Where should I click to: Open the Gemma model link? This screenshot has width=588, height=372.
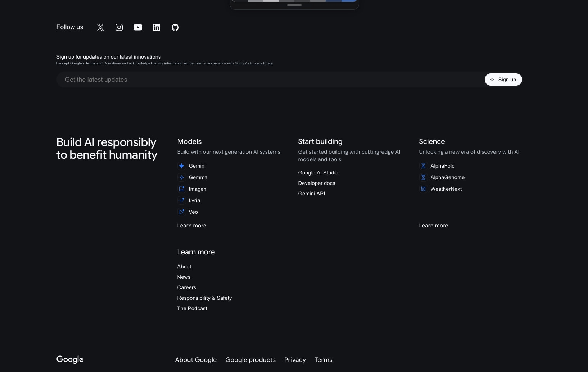coord(198,177)
